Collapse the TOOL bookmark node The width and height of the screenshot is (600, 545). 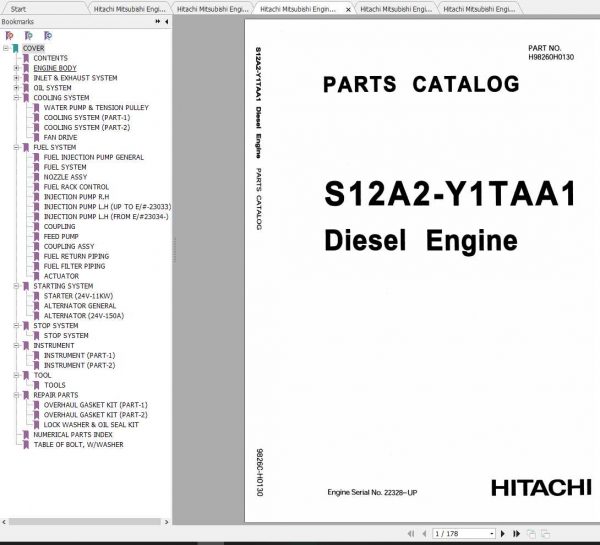coord(16,375)
